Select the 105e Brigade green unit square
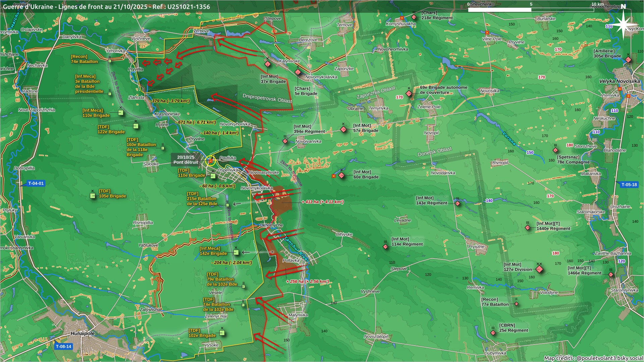This screenshot has width=644, height=362. click(93, 196)
